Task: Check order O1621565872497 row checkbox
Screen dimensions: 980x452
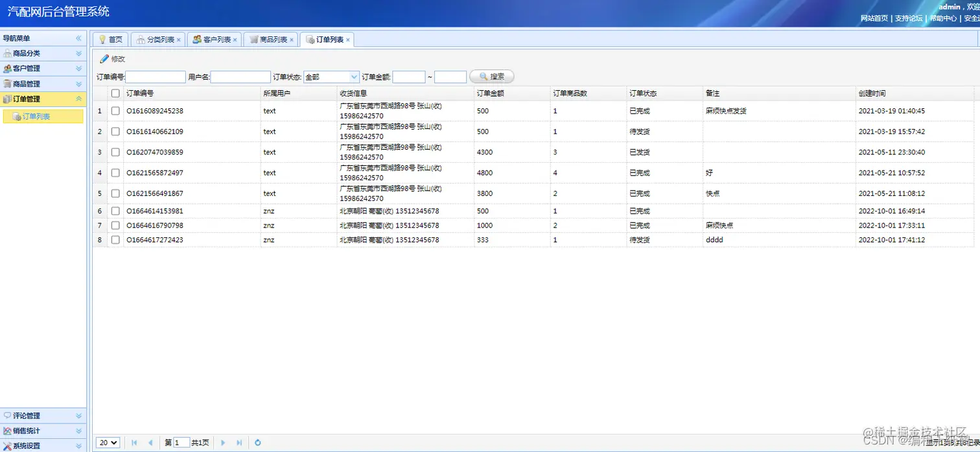Action: pos(115,173)
